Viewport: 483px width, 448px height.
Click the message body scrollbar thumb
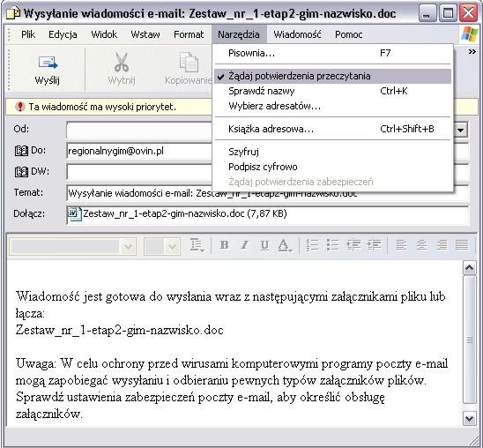(469, 340)
